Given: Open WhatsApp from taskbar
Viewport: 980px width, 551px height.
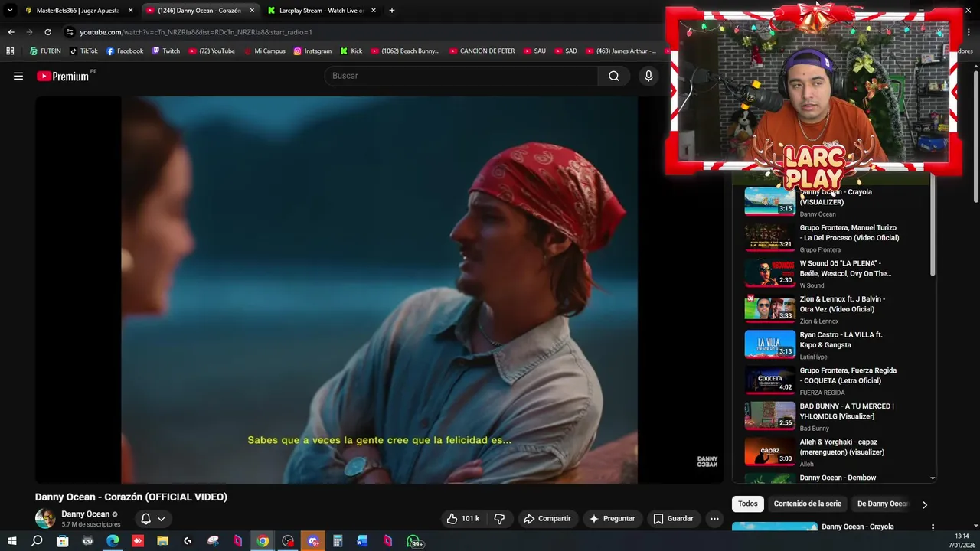Looking at the screenshot, I should pos(413,541).
